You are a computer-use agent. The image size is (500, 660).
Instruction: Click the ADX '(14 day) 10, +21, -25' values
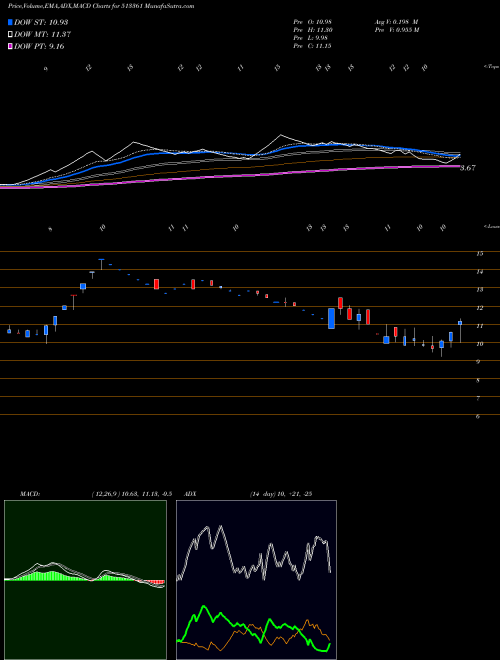tap(280, 494)
